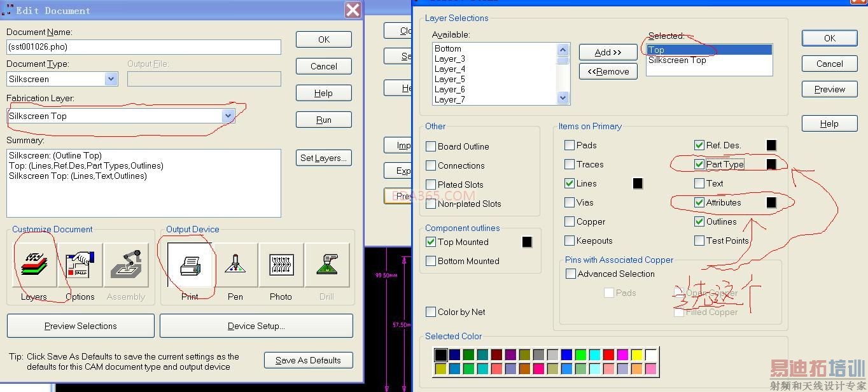
Task: Enable Color by Net
Action: (431, 312)
